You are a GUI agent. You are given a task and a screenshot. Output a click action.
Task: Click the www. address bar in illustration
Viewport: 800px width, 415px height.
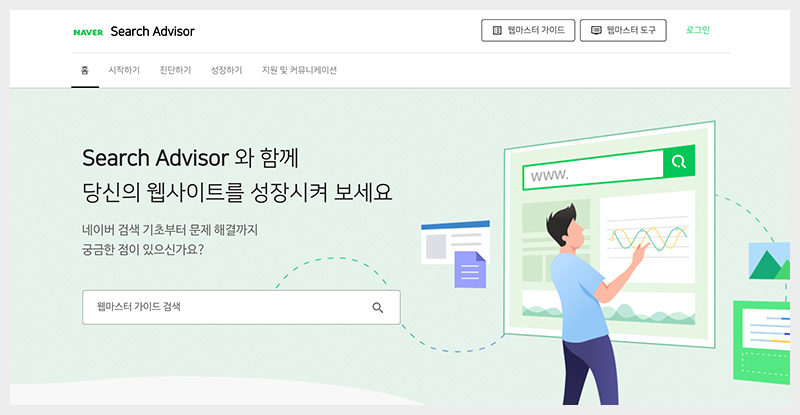593,170
